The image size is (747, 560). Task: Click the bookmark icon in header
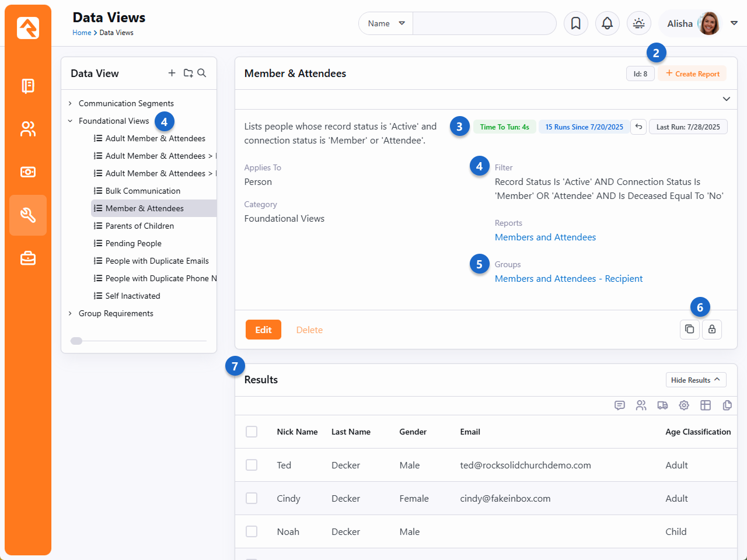(x=575, y=23)
